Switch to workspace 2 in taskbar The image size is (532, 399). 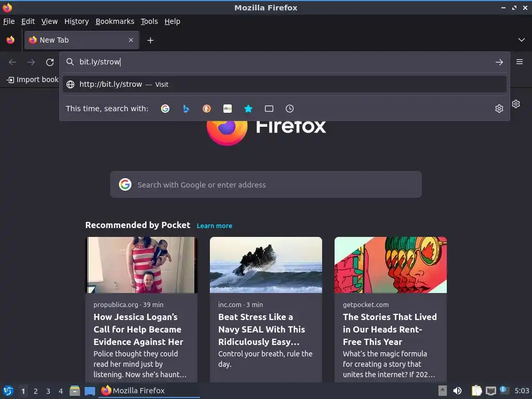point(36,391)
